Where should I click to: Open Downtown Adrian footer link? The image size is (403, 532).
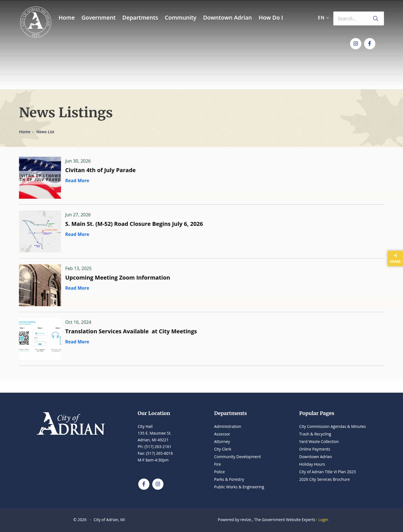coord(315,457)
